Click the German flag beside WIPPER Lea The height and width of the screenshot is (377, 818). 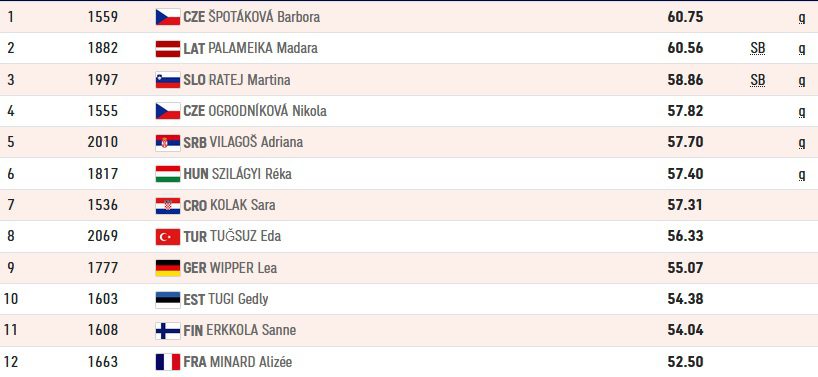168,268
